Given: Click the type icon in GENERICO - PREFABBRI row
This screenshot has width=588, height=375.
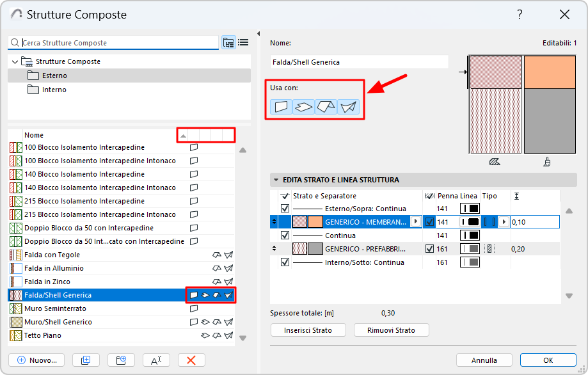Looking at the screenshot, I should pyautogui.click(x=489, y=249).
